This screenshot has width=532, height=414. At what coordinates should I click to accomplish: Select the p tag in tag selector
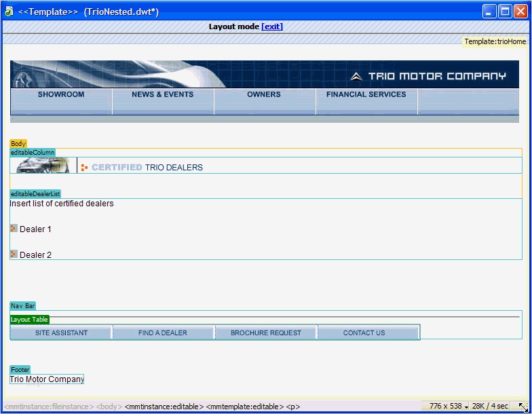tap(293, 407)
